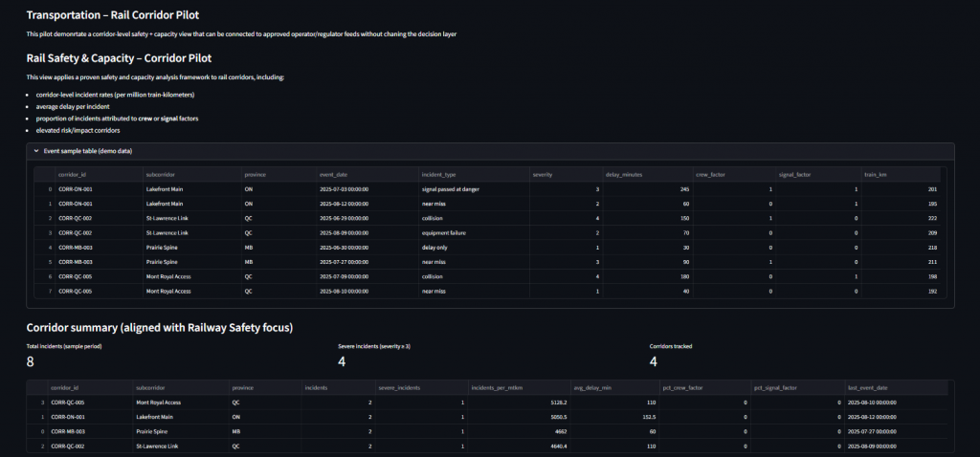980x457 pixels.
Task: Click the delay_minutes column header
Action: (627, 175)
